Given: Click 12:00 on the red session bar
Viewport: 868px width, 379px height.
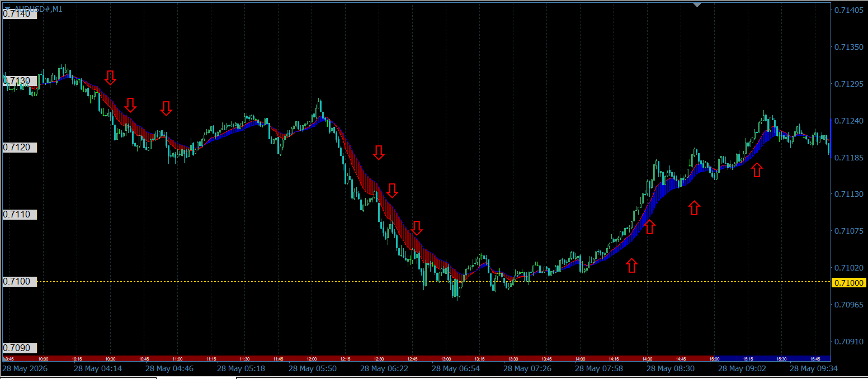Looking at the screenshot, I should pos(312,359).
